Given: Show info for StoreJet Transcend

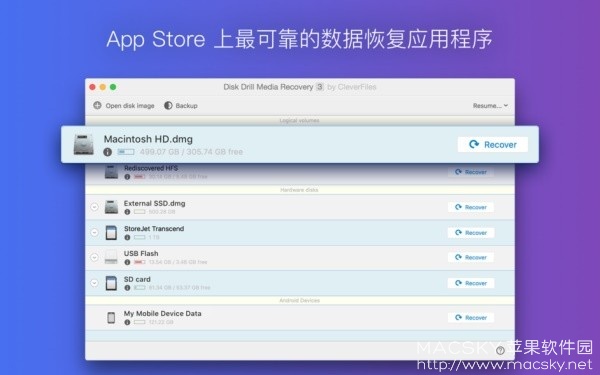Looking at the screenshot, I should point(127,237).
